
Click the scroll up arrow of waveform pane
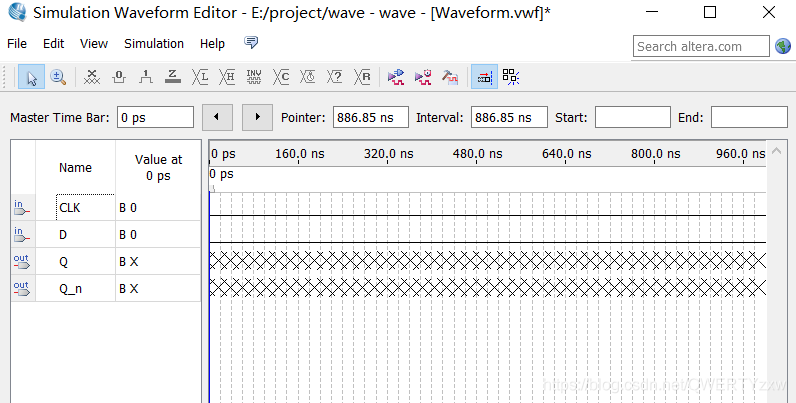[x=776, y=150]
